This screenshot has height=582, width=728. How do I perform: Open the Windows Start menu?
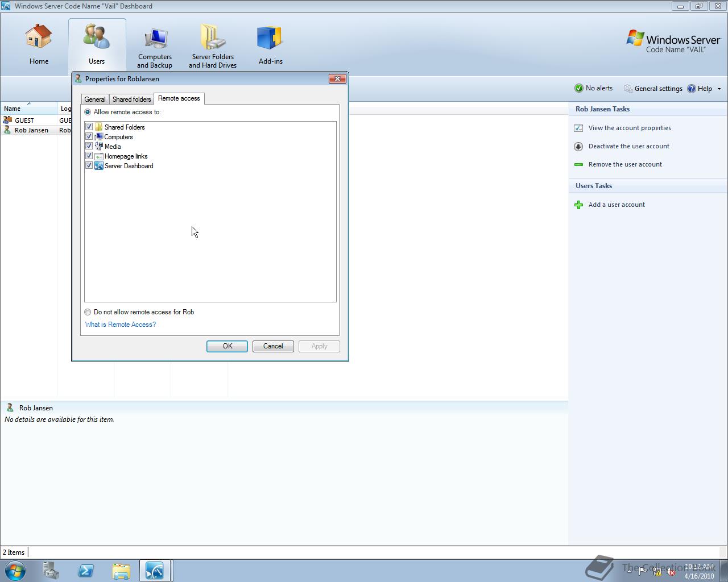tap(15, 570)
